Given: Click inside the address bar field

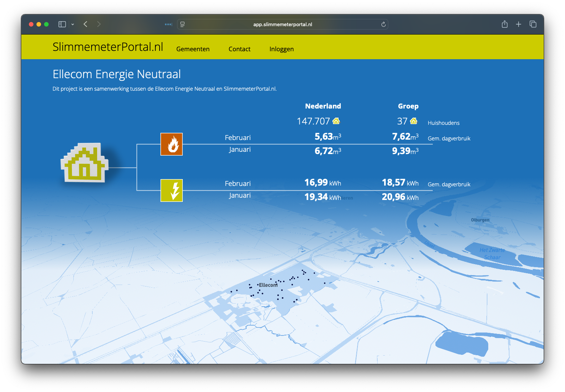Looking at the screenshot, I should pos(282,24).
